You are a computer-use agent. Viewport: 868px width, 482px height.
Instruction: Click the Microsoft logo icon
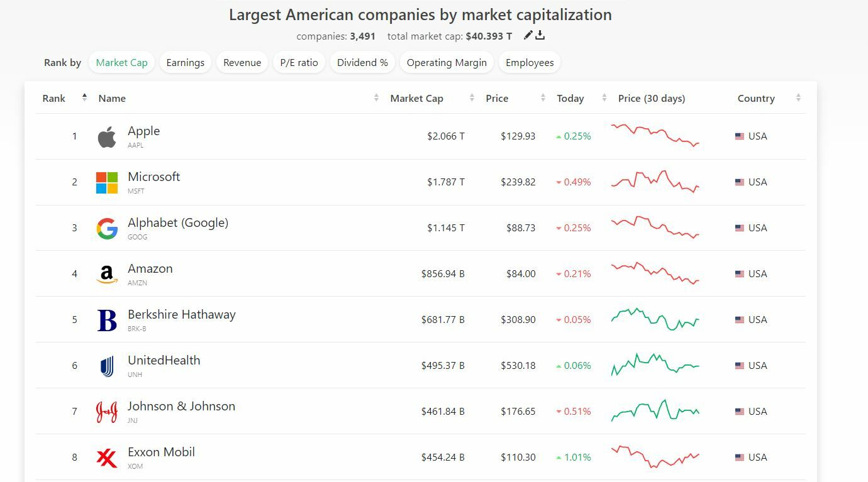(x=107, y=182)
